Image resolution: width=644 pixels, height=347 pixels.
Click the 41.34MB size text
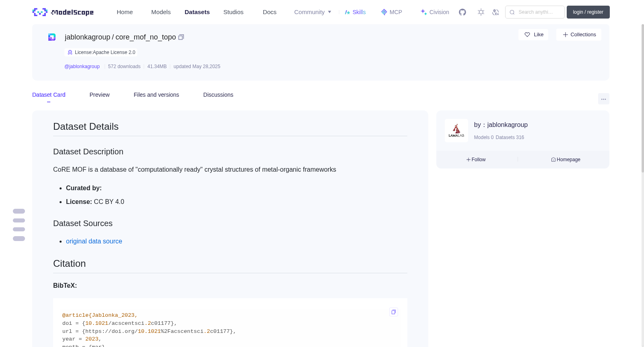pos(157,66)
